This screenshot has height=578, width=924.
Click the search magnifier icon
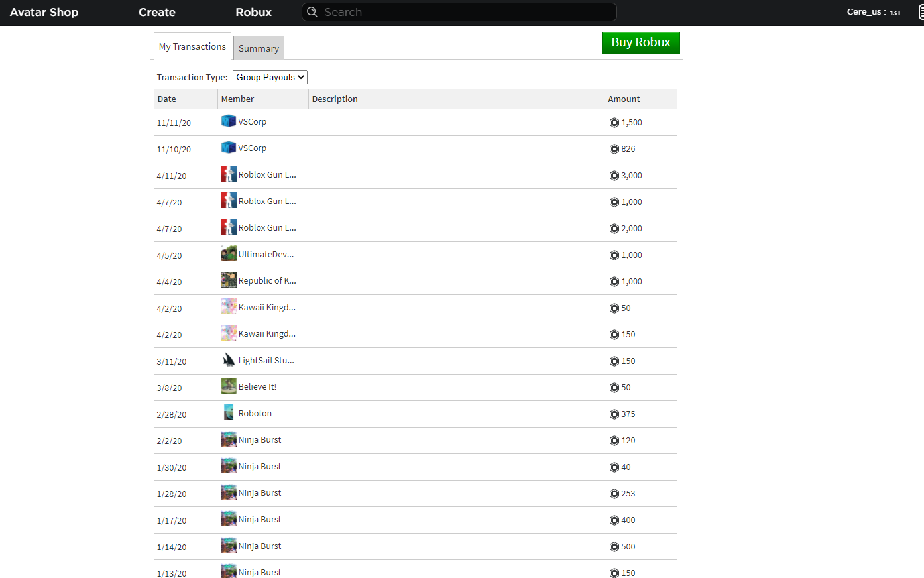[312, 12]
